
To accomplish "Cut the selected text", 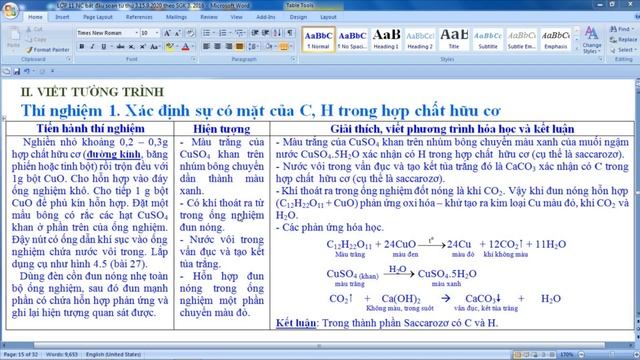I will click(34, 29).
